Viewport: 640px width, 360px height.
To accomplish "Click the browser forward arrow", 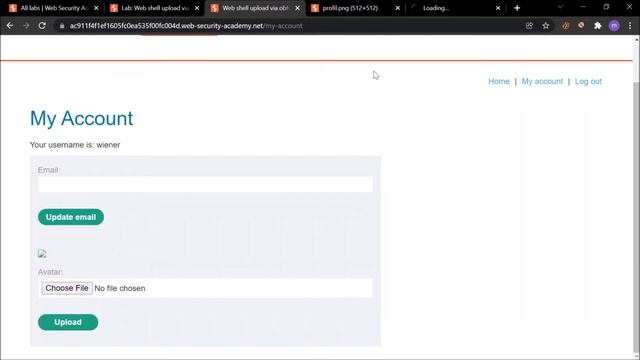I will click(26, 26).
